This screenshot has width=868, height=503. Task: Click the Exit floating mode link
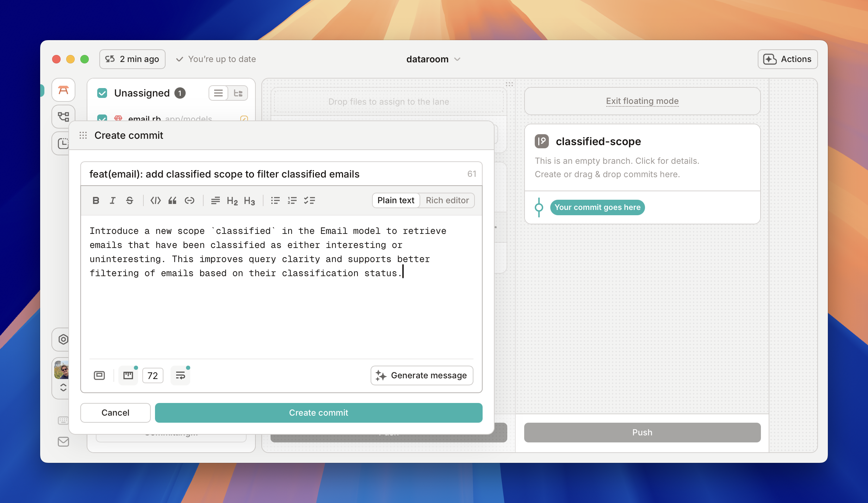pyautogui.click(x=642, y=101)
